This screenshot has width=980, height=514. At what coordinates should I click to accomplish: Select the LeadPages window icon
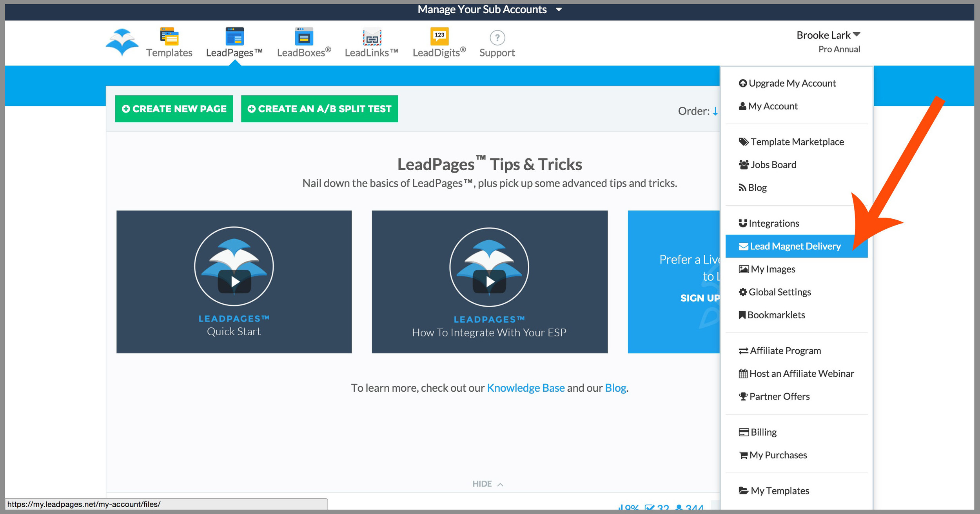[234, 36]
